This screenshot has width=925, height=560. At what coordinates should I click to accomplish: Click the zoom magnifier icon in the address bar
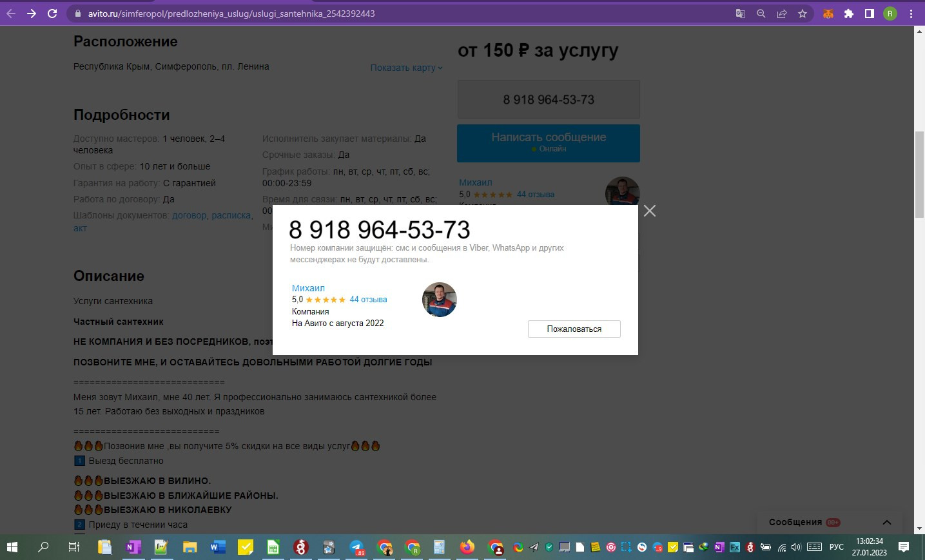tap(761, 13)
